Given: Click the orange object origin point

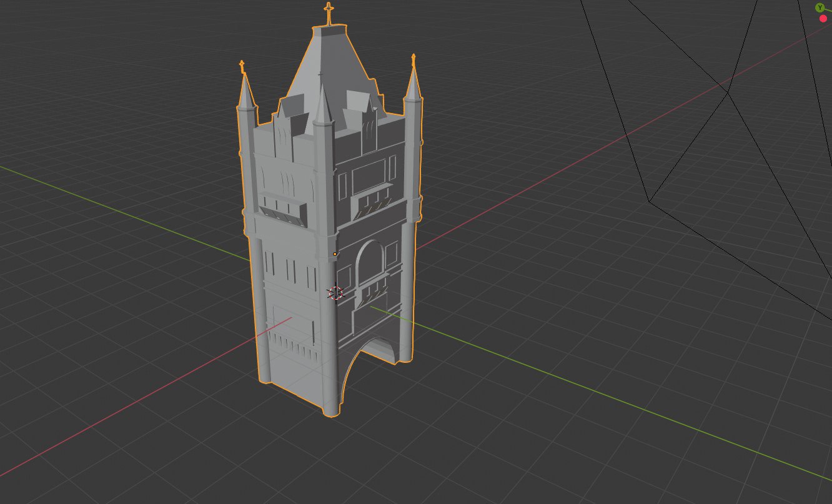Looking at the screenshot, I should click(335, 254).
